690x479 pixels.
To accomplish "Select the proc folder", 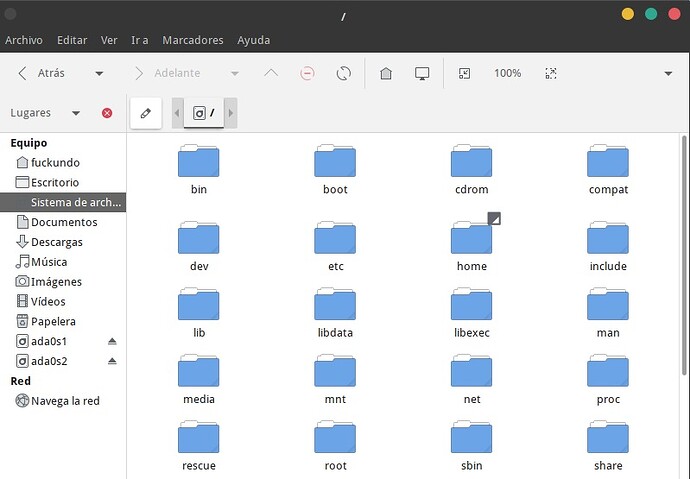I will [608, 379].
